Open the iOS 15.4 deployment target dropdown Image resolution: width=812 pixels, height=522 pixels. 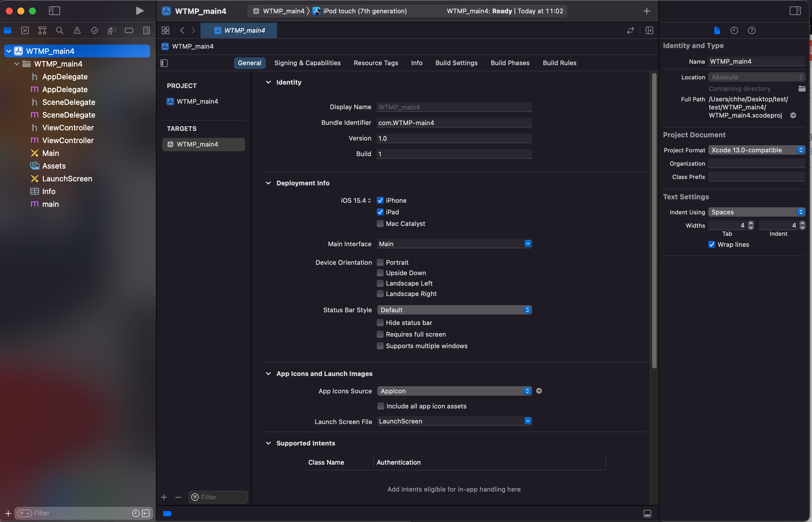[x=356, y=200]
